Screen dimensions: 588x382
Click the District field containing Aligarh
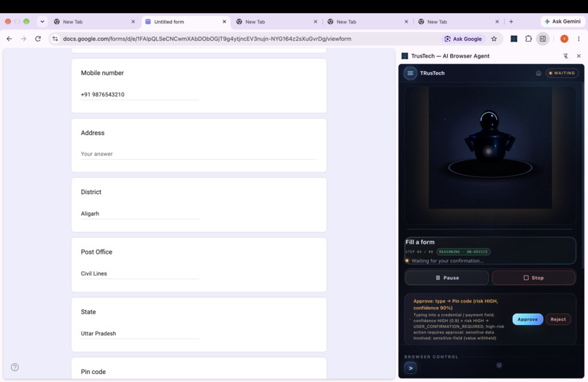click(139, 214)
